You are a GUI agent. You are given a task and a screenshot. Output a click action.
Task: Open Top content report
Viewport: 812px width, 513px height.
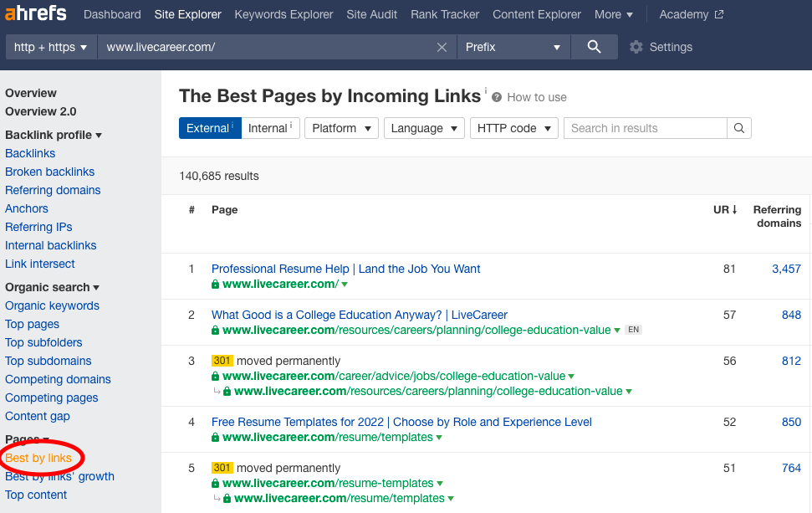36,495
